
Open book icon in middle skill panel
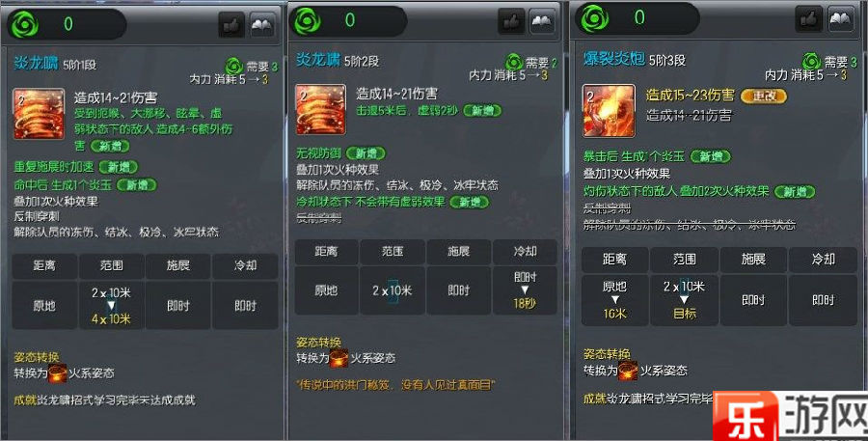[x=542, y=21]
